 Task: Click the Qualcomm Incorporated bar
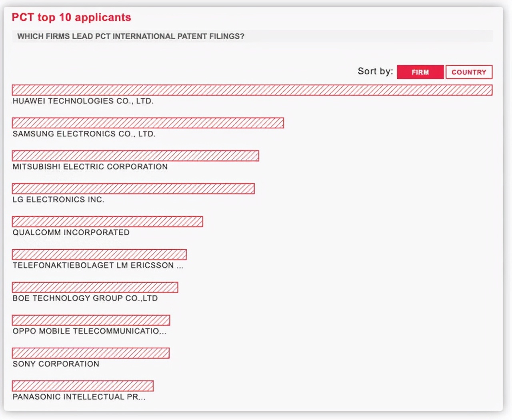108,221
